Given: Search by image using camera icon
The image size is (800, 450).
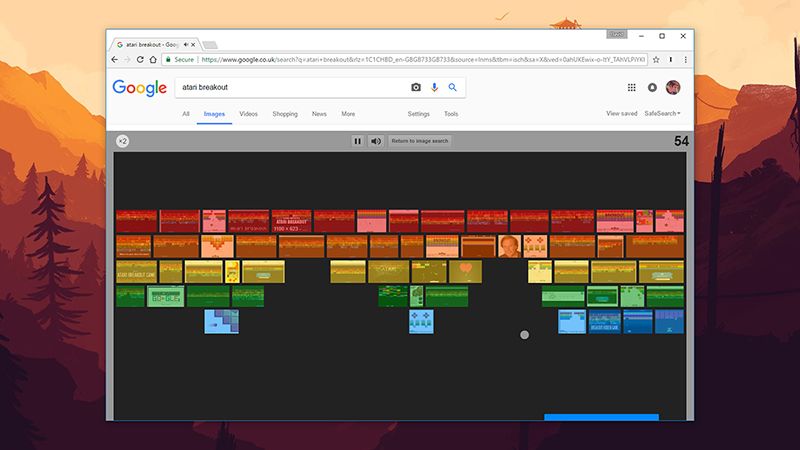Looking at the screenshot, I should coord(416,88).
